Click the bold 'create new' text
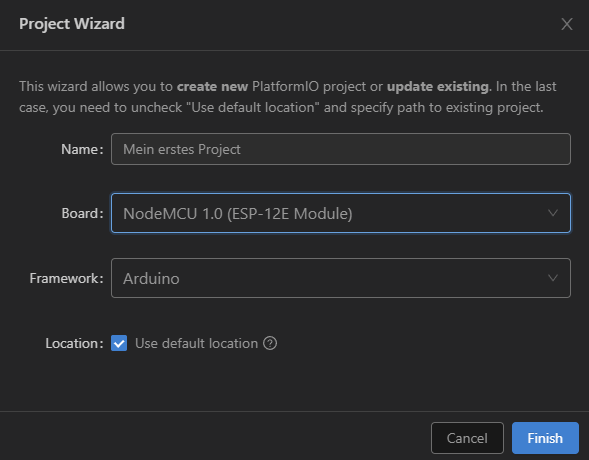The width and height of the screenshot is (589, 460). coord(212,86)
